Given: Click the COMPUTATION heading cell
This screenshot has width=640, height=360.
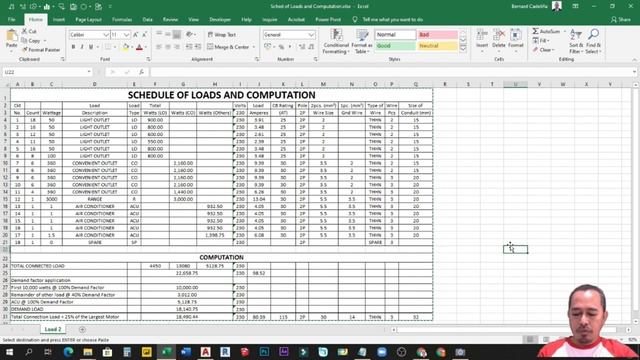Looking at the screenshot, I should 222,258.
